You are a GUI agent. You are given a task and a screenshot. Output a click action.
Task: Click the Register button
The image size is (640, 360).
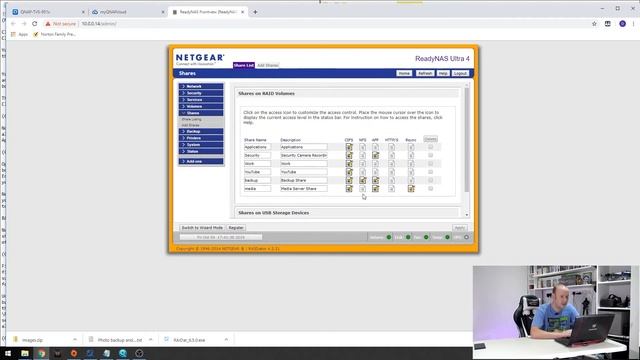(236, 228)
